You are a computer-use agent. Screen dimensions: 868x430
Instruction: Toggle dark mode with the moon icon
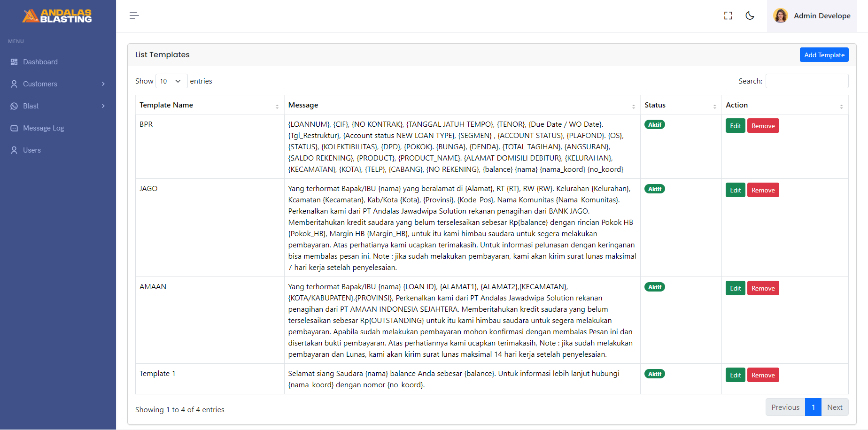750,15
